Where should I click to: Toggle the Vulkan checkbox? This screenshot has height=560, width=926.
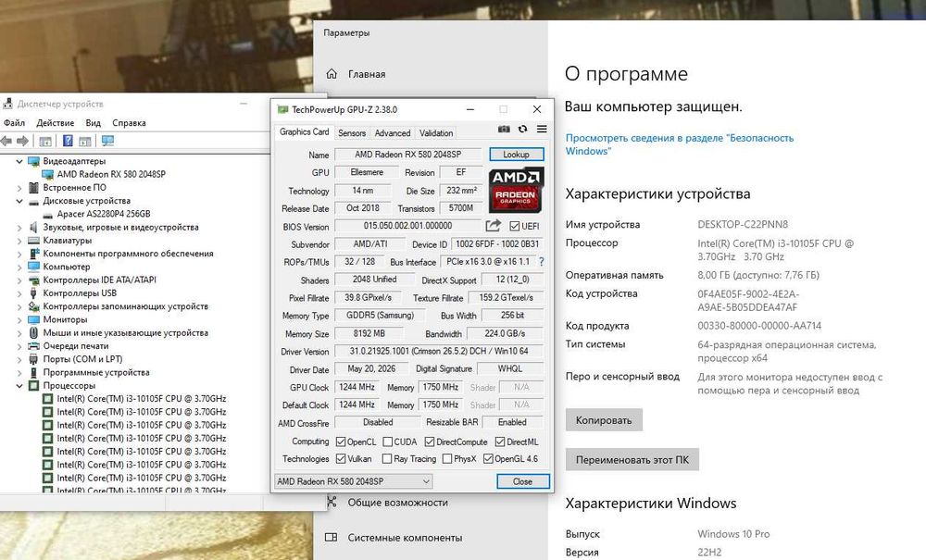tap(341, 458)
